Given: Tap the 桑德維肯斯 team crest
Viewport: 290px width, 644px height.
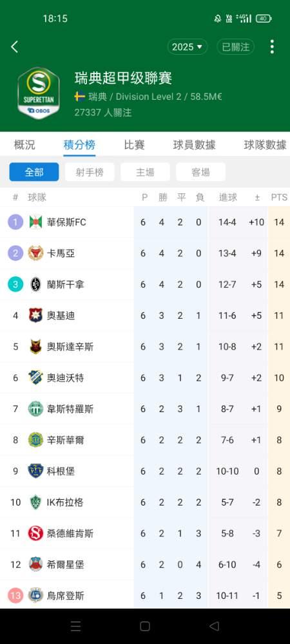Looking at the screenshot, I should pyautogui.click(x=35, y=533).
